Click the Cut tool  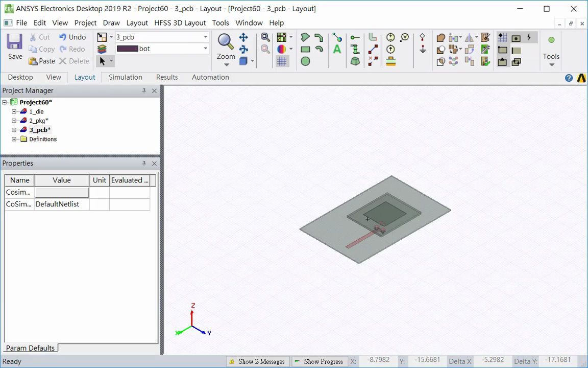pyautogui.click(x=39, y=37)
